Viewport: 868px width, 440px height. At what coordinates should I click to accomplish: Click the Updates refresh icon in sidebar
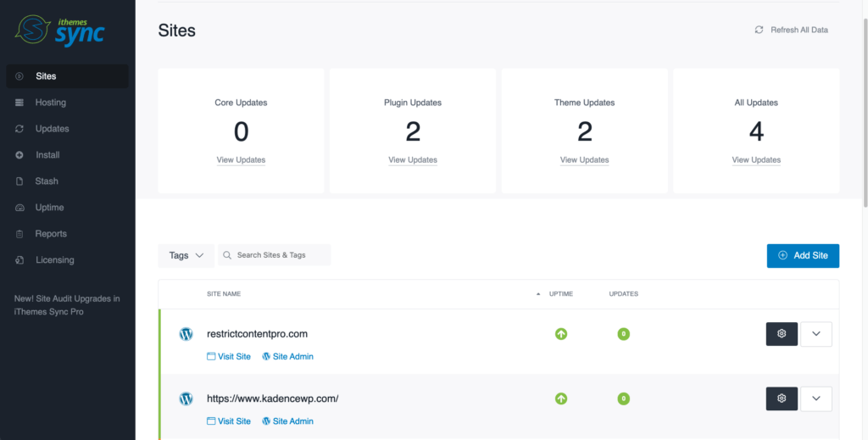click(19, 129)
